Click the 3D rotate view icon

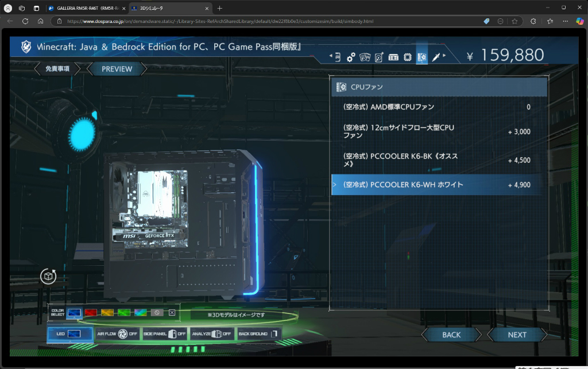(48, 276)
